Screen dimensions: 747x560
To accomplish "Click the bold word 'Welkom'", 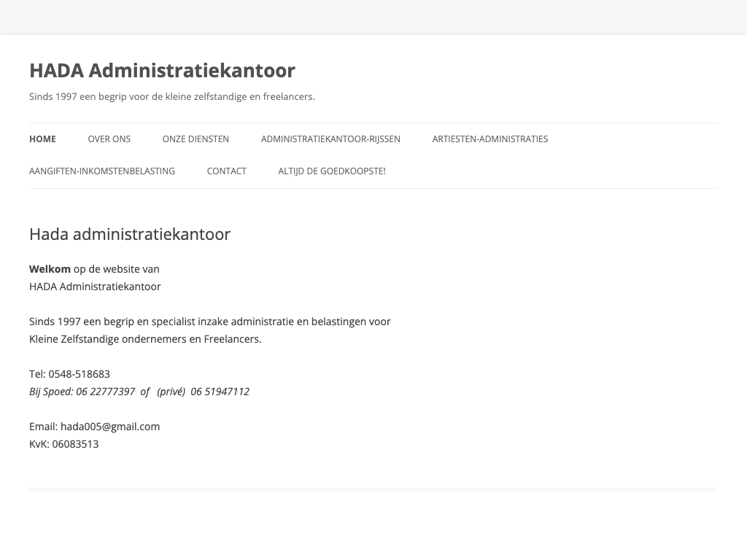I will point(50,269).
